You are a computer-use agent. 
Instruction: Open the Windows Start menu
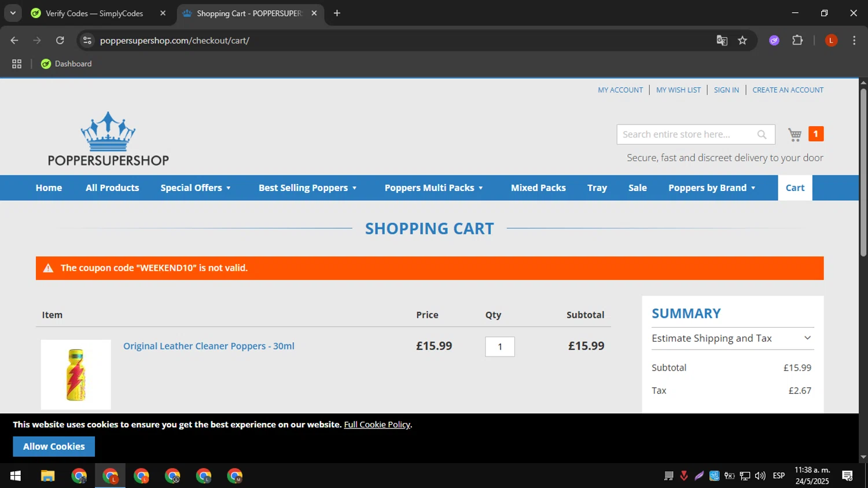(x=16, y=476)
